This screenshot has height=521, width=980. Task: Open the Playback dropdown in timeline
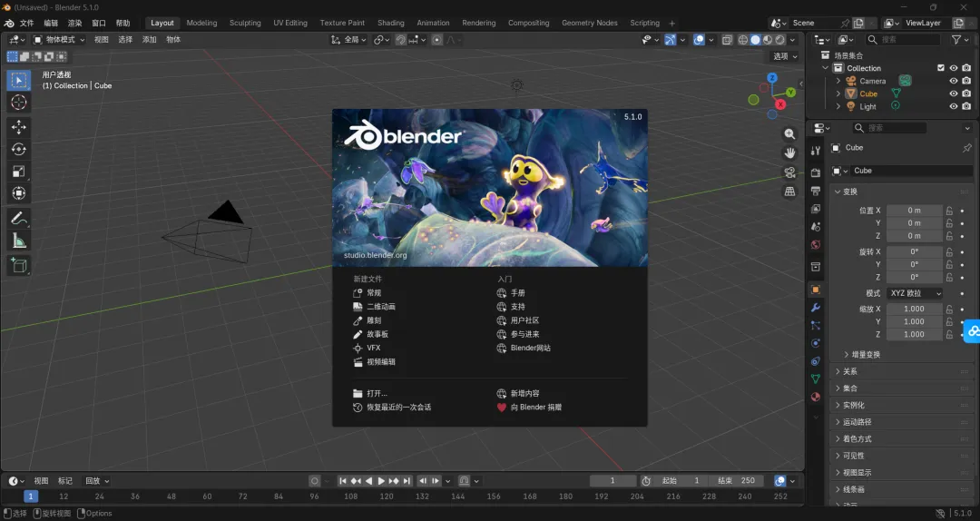(x=97, y=481)
